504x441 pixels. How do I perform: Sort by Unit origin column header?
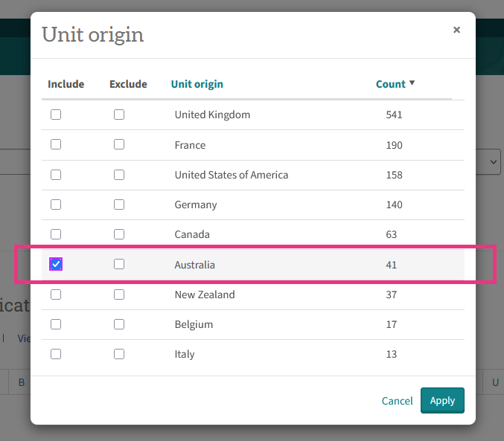(x=197, y=84)
